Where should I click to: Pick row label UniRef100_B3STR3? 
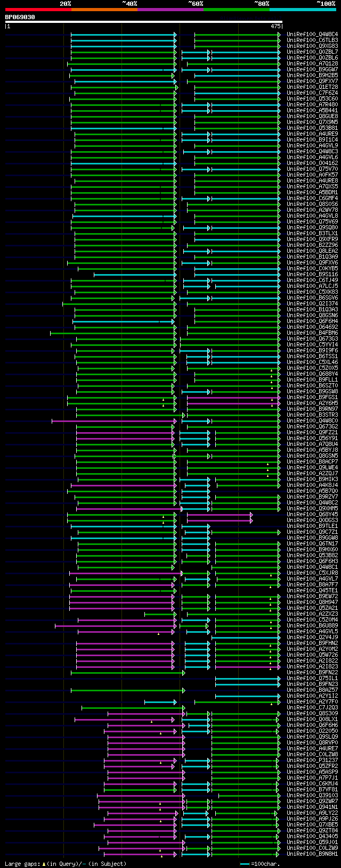tap(312, 415)
